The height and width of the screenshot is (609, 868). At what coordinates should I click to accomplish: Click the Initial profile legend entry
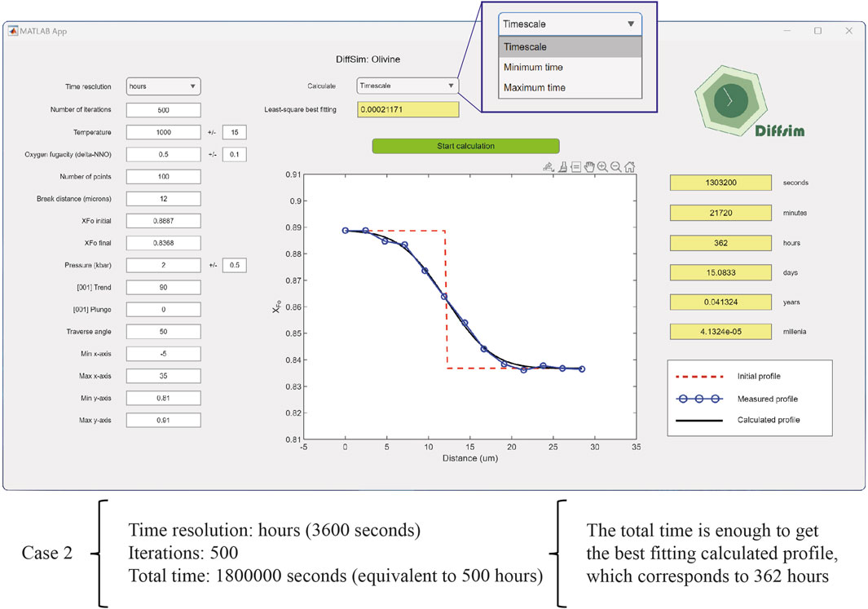coord(728,377)
